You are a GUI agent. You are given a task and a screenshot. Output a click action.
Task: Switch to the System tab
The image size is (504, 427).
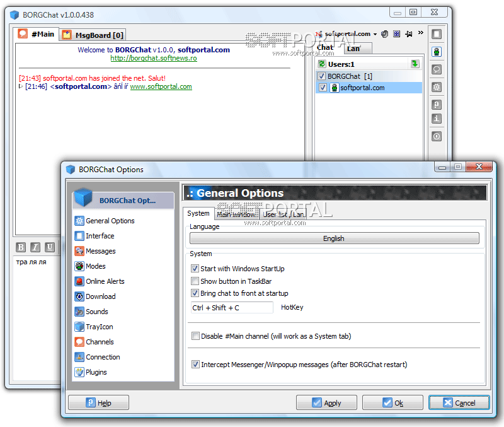pos(198,213)
